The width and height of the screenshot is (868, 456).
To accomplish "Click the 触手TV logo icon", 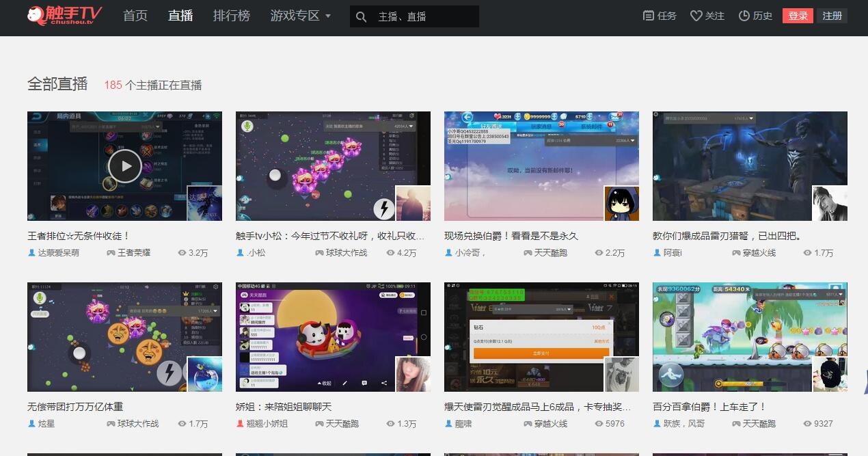I will [x=32, y=15].
